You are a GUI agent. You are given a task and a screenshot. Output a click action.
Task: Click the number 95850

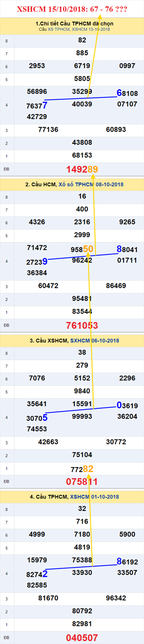tap(82, 249)
